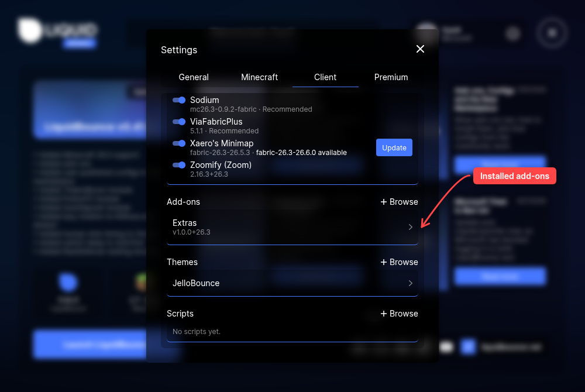Click the Zoomify (Zoom) mod name
The height and width of the screenshot is (392, 585).
point(221,165)
